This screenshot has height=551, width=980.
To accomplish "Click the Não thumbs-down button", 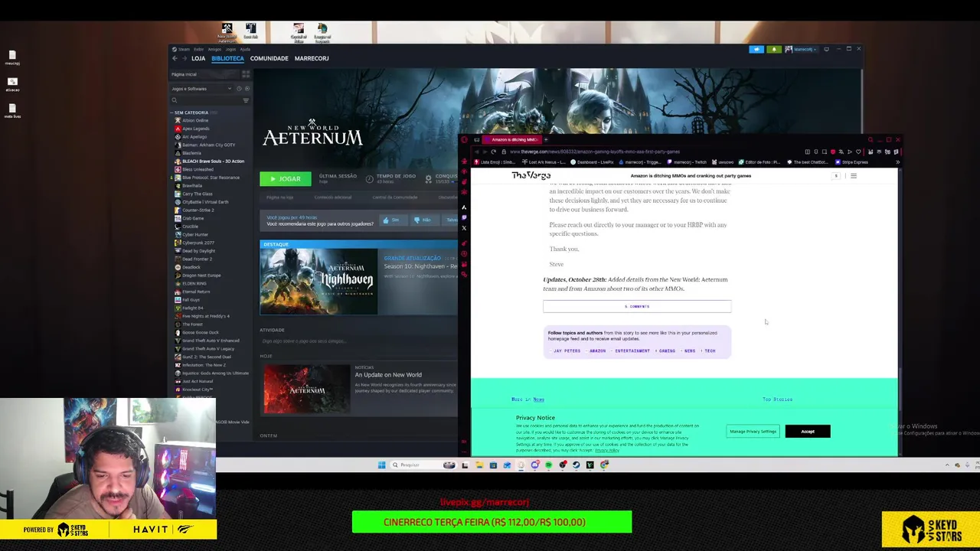I will pos(426,220).
